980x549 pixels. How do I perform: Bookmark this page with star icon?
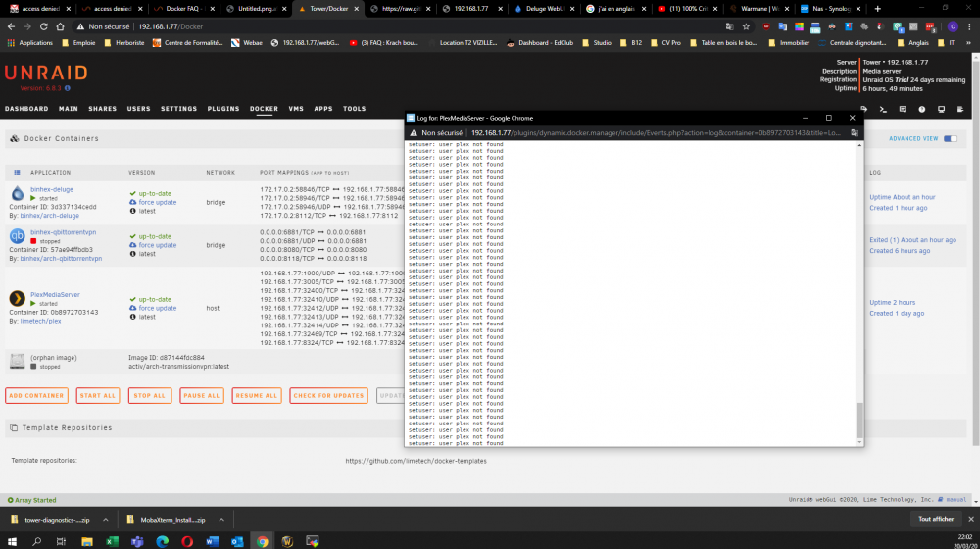point(746,26)
